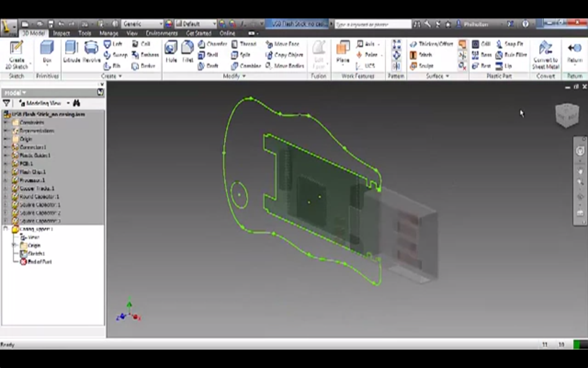588x368 pixels.
Task: Choose the Chamfer tool
Action: coord(212,44)
